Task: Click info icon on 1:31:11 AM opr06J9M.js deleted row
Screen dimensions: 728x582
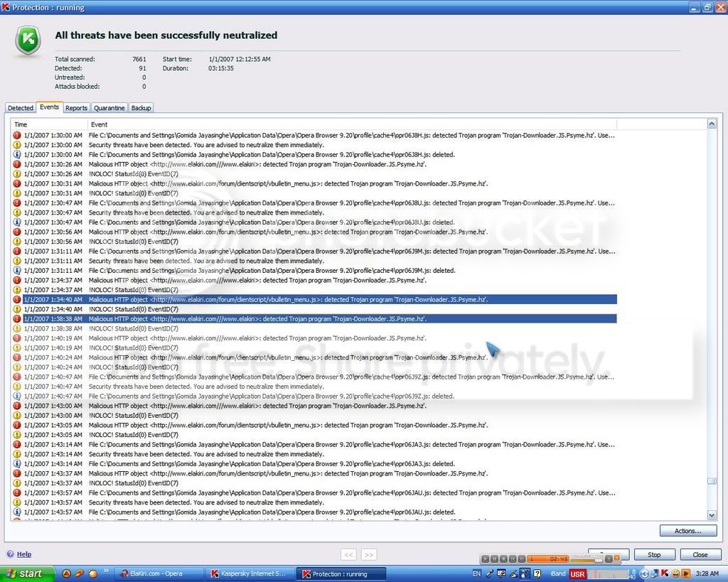Action: (x=17, y=271)
